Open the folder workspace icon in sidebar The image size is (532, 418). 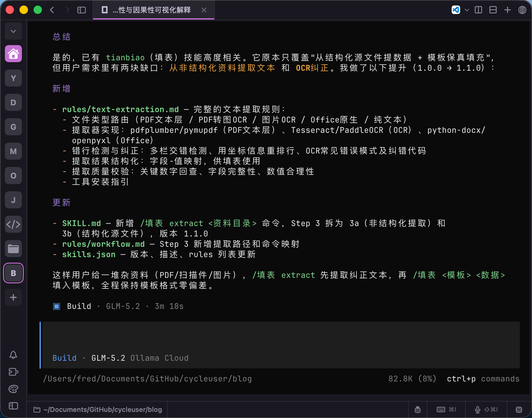13,249
